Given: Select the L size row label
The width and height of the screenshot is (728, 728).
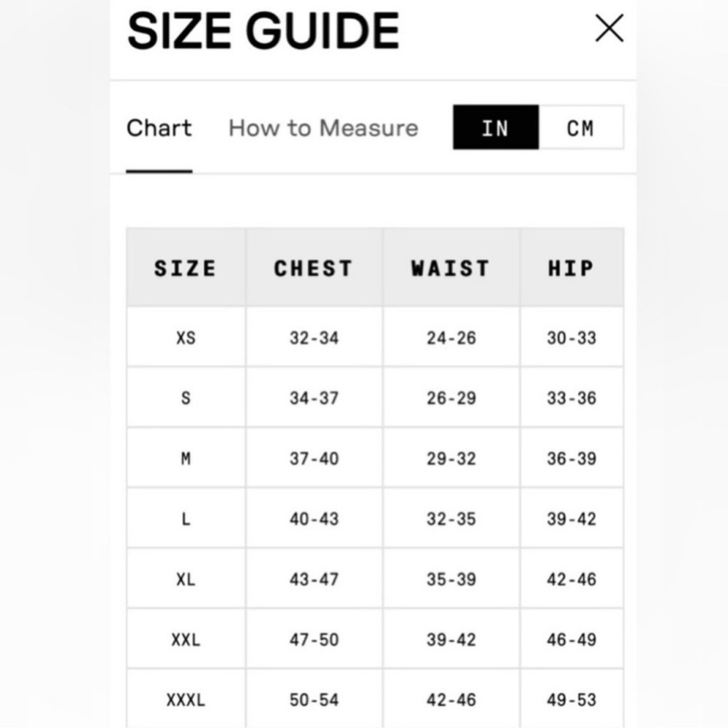Looking at the screenshot, I should pos(186,518).
